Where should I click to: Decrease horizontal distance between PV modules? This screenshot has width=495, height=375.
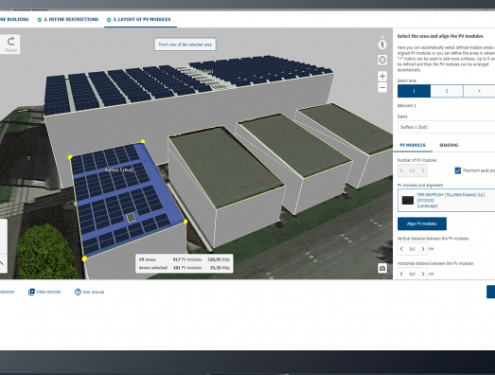(x=402, y=274)
